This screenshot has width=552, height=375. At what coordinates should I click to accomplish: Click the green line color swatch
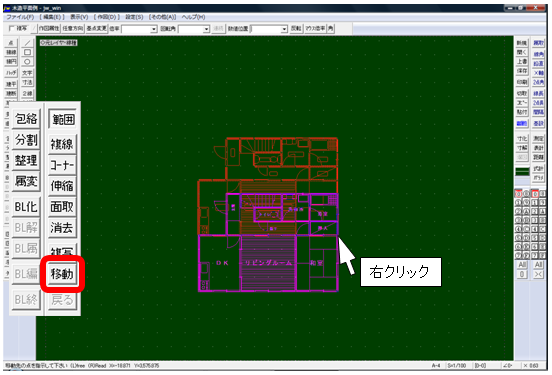(522, 171)
